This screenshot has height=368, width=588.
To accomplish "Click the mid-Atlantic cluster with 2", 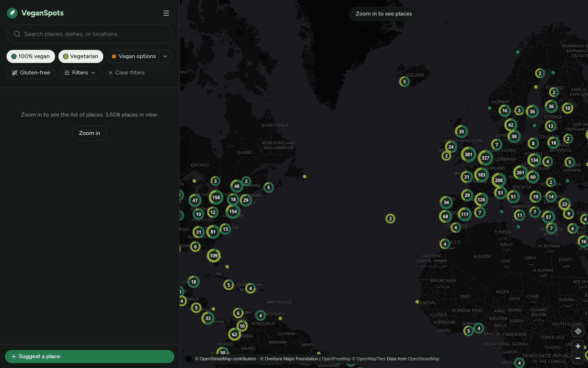I will [x=390, y=219].
